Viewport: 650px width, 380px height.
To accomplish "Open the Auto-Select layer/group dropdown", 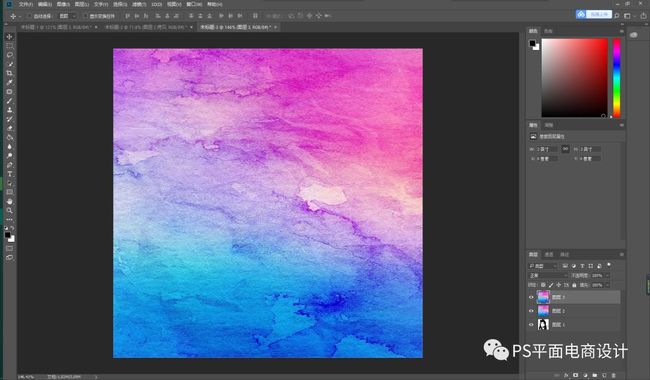I will pos(67,16).
